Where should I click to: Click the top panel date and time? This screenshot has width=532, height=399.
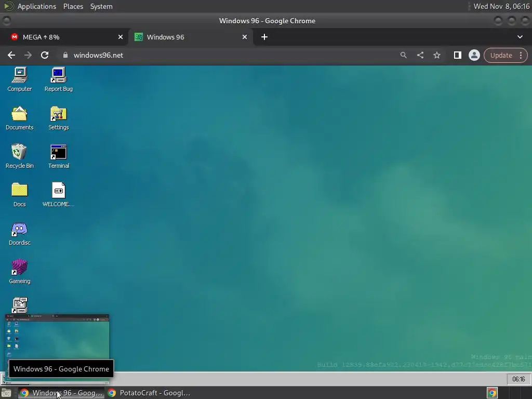pos(501,6)
